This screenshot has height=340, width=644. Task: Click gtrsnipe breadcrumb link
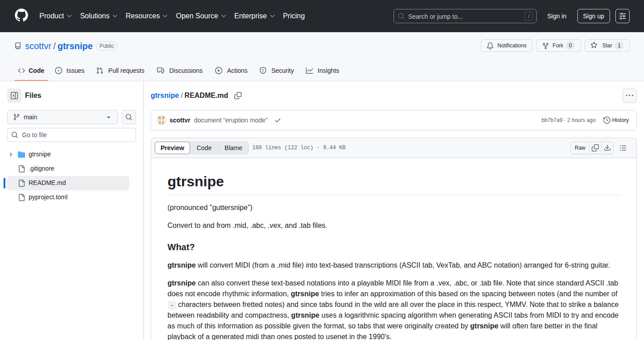(x=165, y=96)
